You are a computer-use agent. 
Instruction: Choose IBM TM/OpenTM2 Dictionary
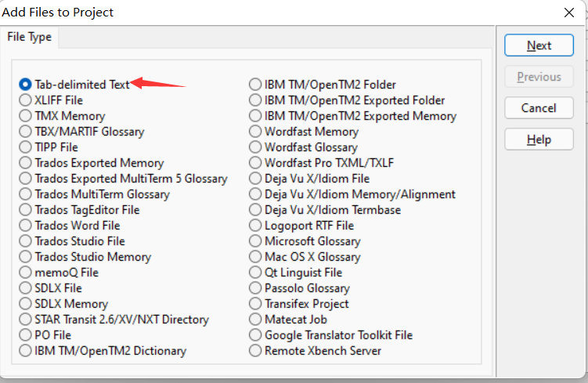point(26,351)
